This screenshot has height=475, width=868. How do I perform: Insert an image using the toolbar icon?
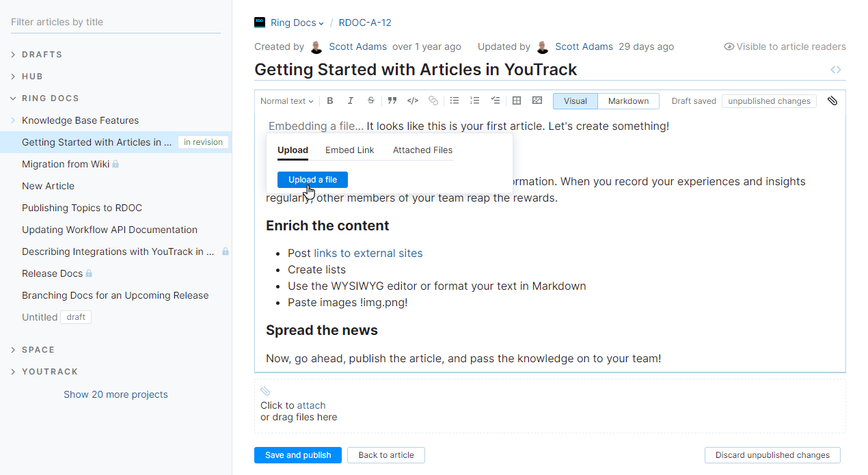[x=537, y=100]
